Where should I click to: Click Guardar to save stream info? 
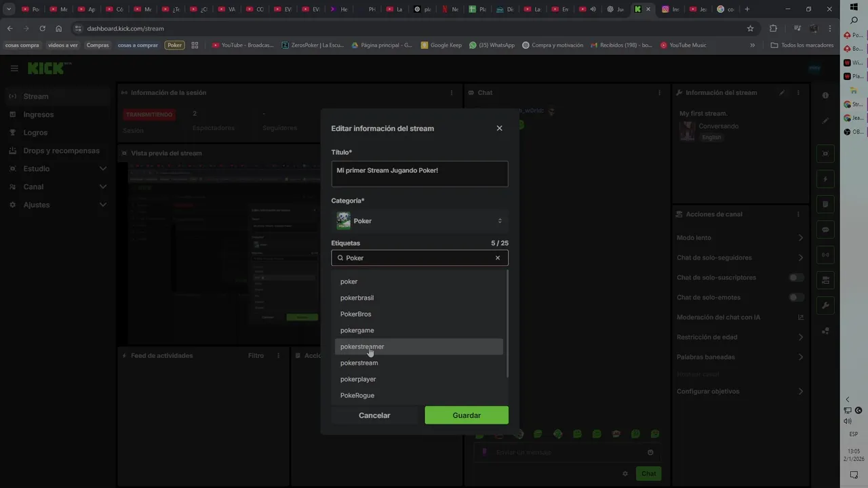pyautogui.click(x=467, y=415)
